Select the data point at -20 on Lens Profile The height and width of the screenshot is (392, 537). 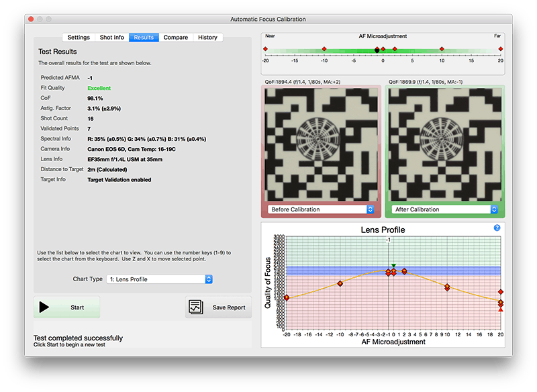click(x=287, y=298)
